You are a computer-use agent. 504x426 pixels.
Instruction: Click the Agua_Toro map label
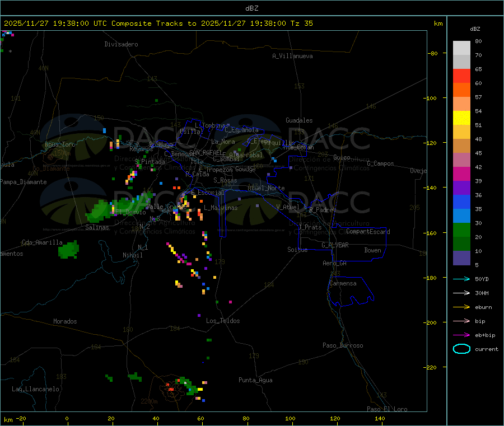click(x=60, y=144)
